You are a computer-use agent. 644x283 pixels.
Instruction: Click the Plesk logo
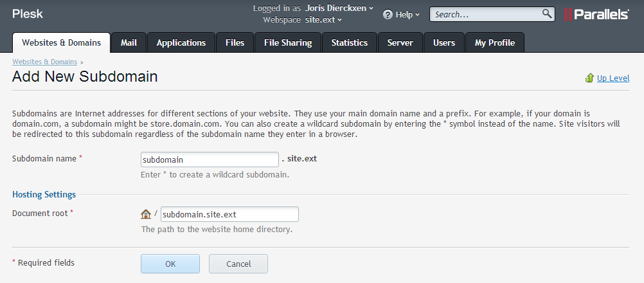[x=28, y=14]
